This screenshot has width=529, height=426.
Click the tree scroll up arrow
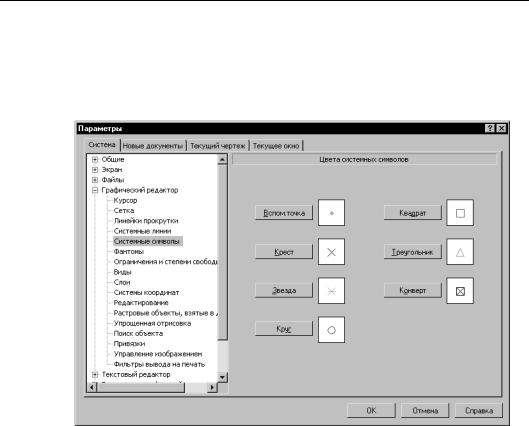222,159
